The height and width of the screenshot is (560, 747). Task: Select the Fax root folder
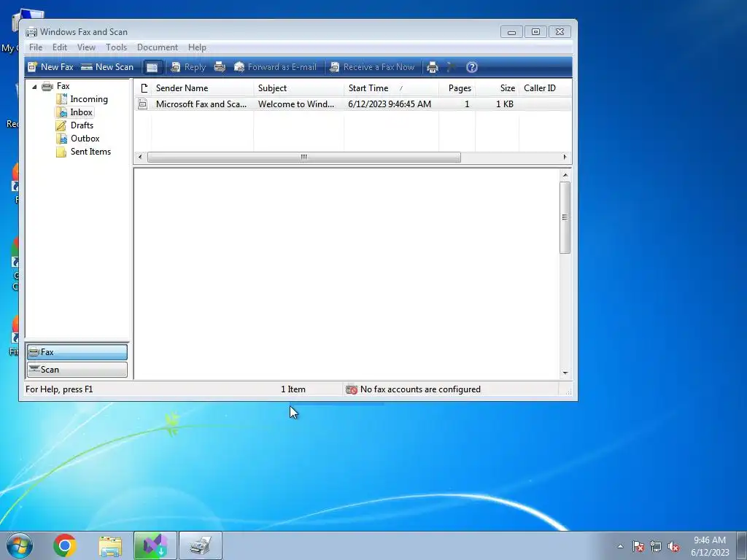coord(63,86)
